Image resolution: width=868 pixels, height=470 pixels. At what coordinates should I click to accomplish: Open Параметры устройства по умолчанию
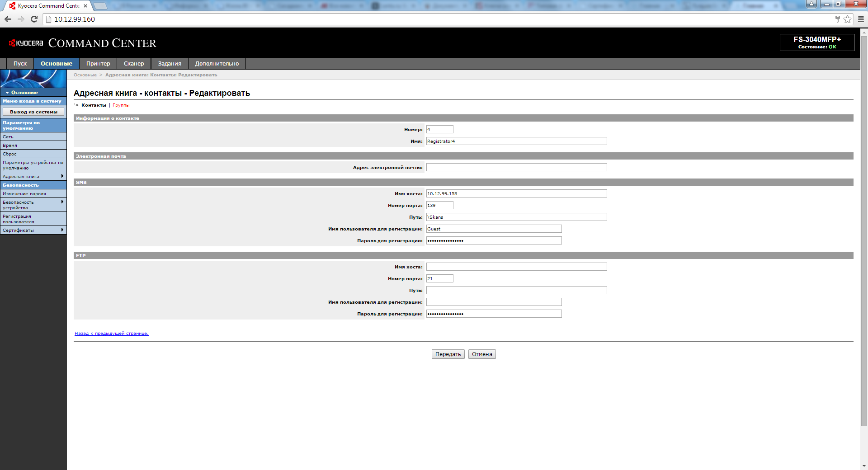click(33, 165)
